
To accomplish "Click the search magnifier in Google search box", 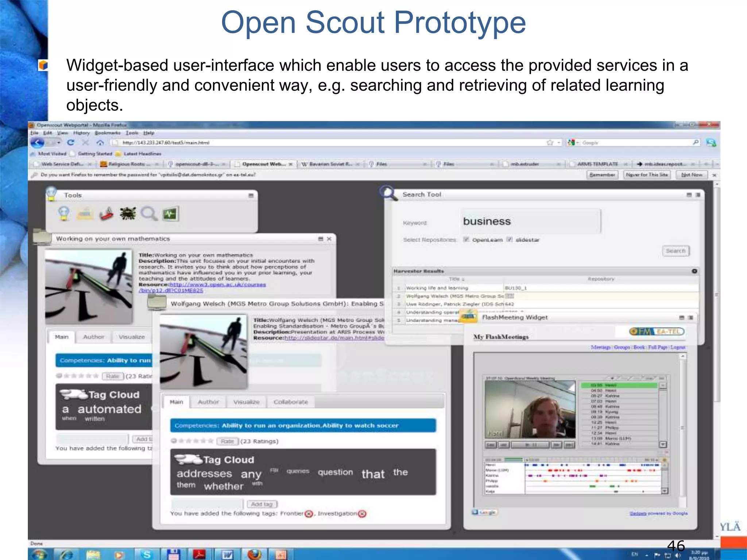I will (x=696, y=143).
